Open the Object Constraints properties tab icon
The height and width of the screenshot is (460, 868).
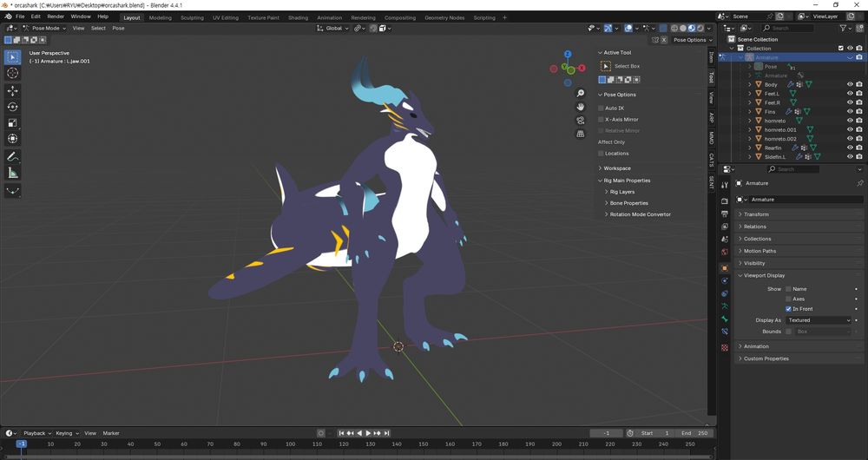click(x=725, y=293)
